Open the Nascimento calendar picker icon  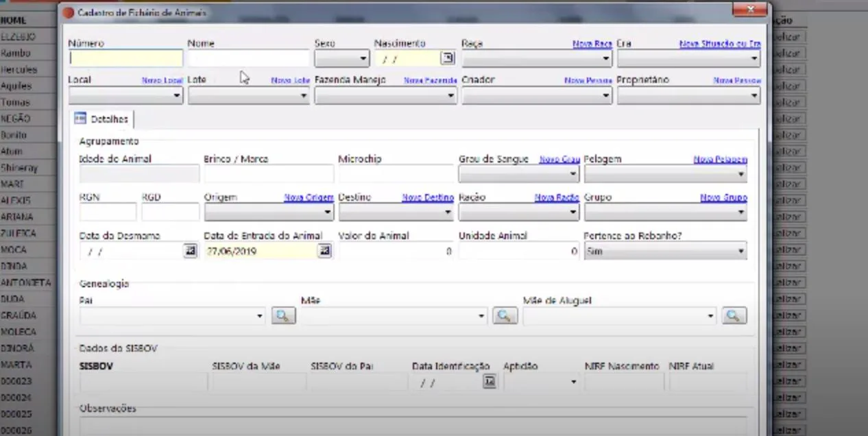447,58
